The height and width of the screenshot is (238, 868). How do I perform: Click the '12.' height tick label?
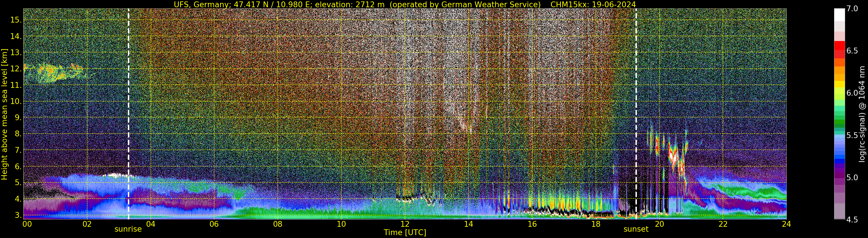(x=16, y=69)
